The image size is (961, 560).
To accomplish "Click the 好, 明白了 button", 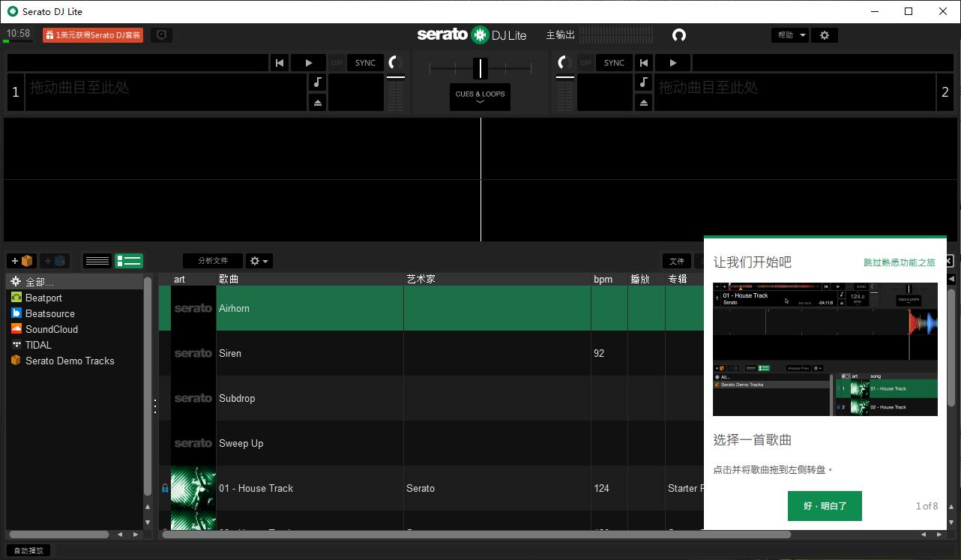I will pyautogui.click(x=825, y=506).
